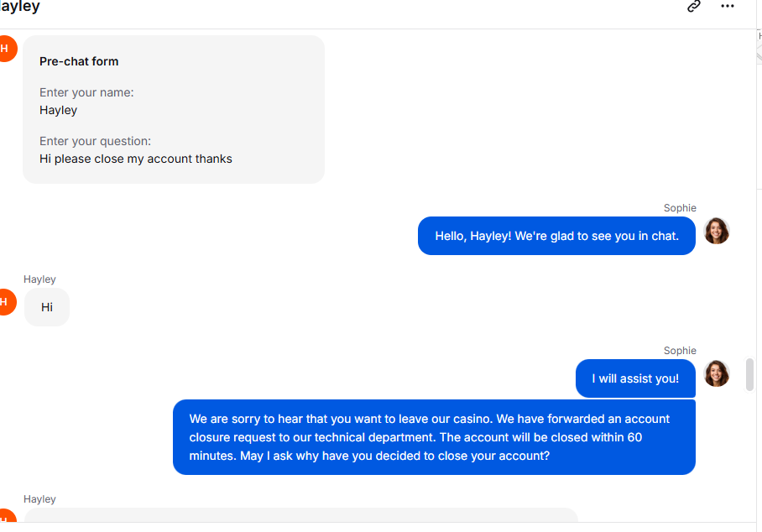Click the partially visible orange avatar at bottom
762x532 pixels.
(7, 515)
